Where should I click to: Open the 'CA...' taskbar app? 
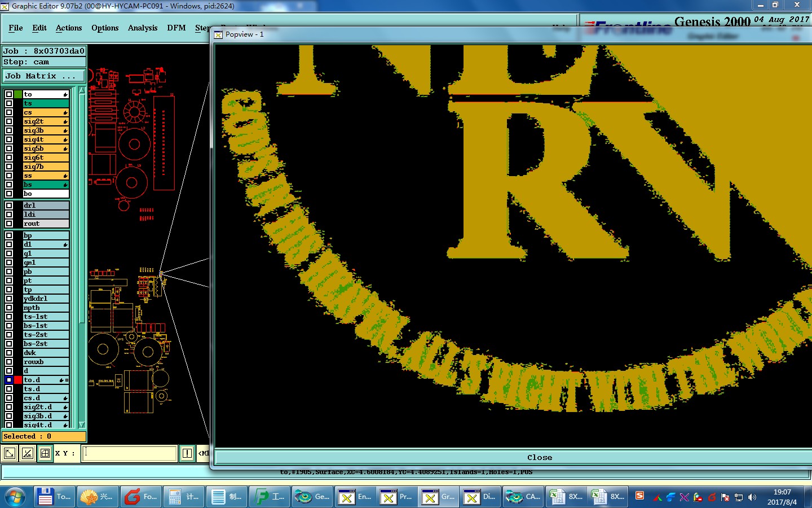pyautogui.click(x=523, y=497)
